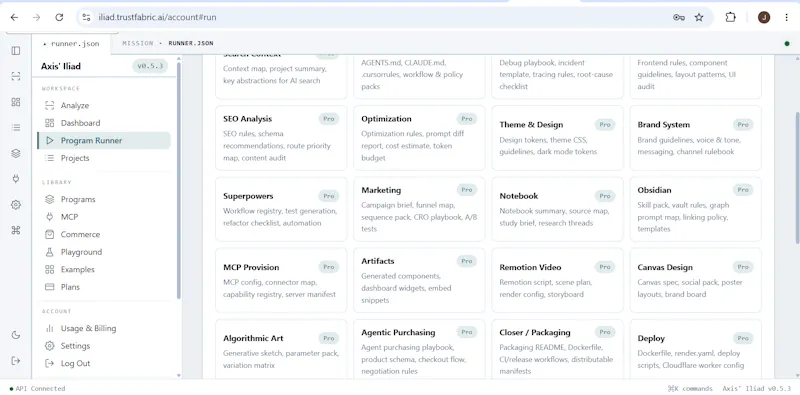Select the runner.json tab
The height and width of the screenshot is (395, 800).
[x=71, y=44]
